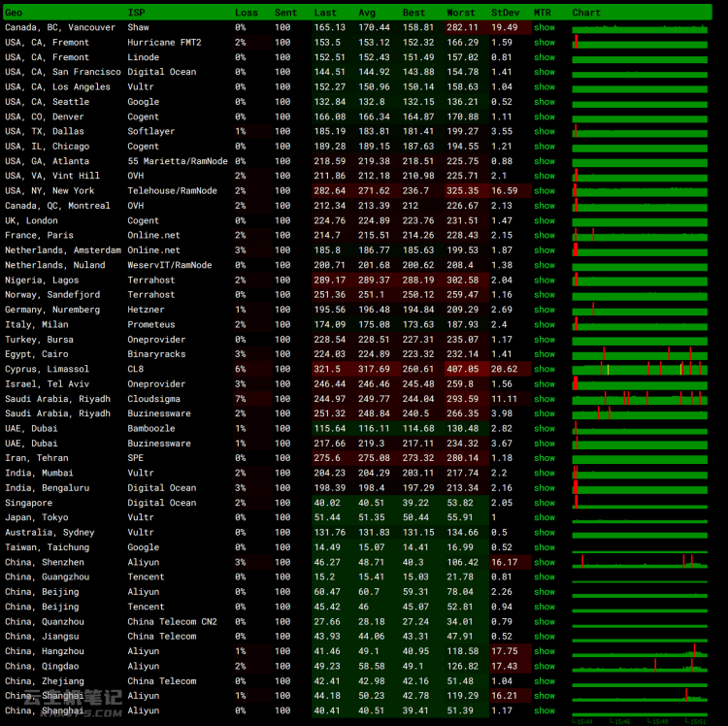Click last value 14.49 for Taichung

pos(327,547)
